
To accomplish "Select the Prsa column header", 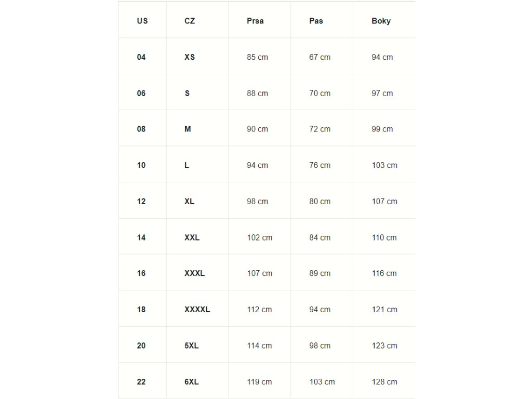I will click(x=255, y=21).
